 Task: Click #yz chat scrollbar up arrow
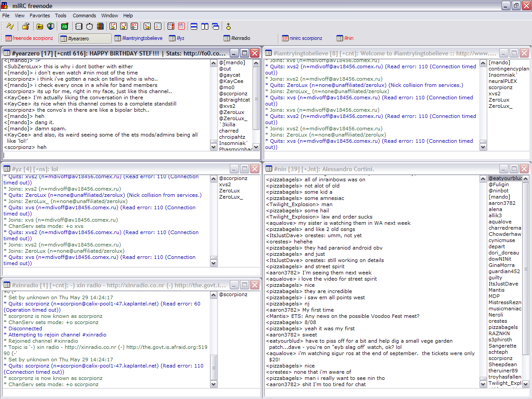(214, 179)
